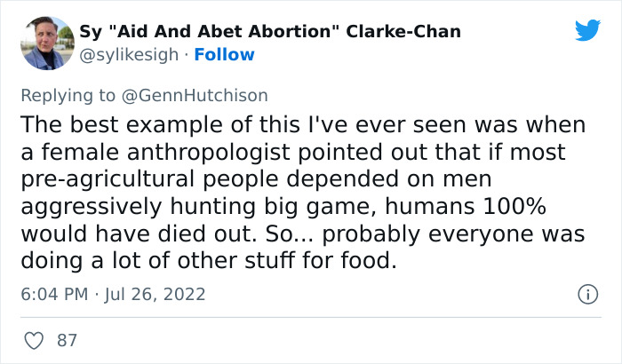
Task: Click the @sylikesigh handle
Action: pyautogui.click(x=129, y=55)
